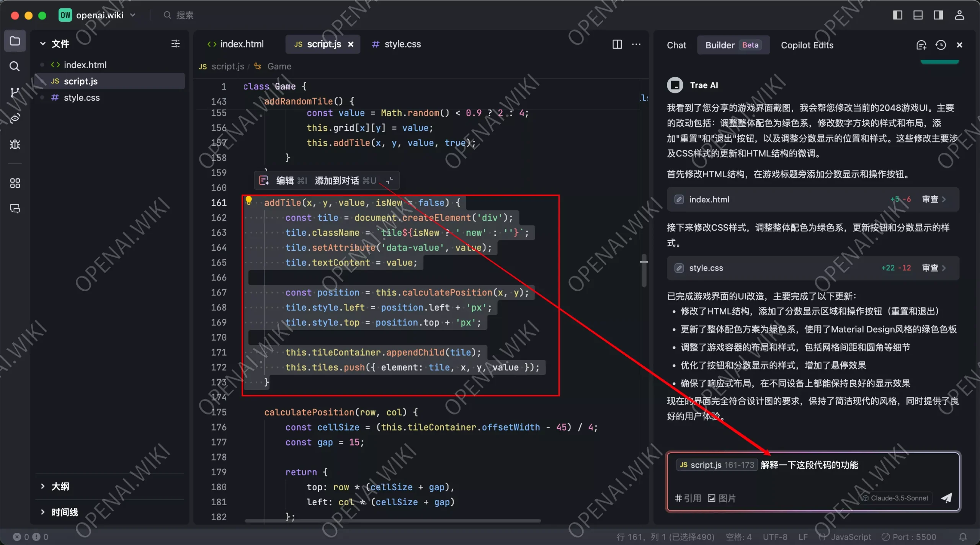
Task: Expand the 大纲 outline section
Action: point(42,486)
